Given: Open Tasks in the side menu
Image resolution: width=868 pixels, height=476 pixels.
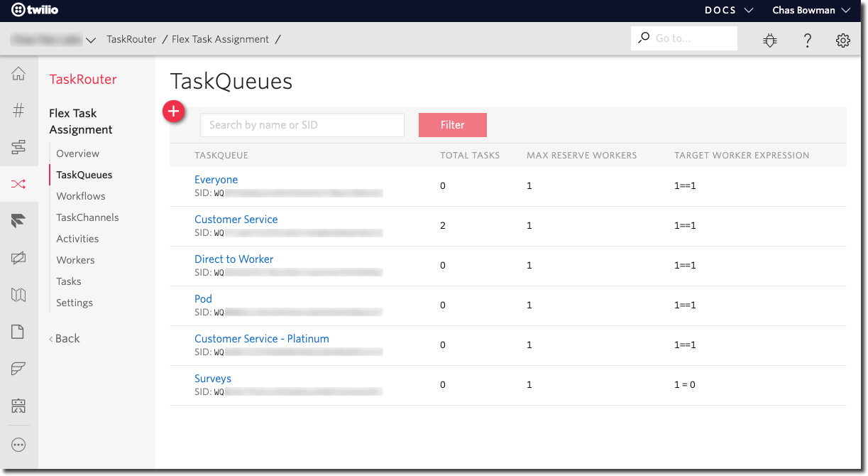Looking at the screenshot, I should 69,281.
